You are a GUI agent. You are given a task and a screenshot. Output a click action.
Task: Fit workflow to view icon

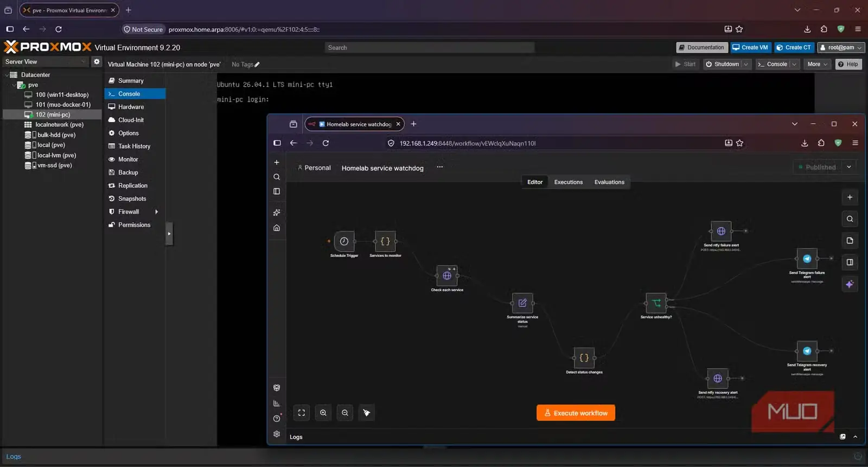pyautogui.click(x=302, y=413)
